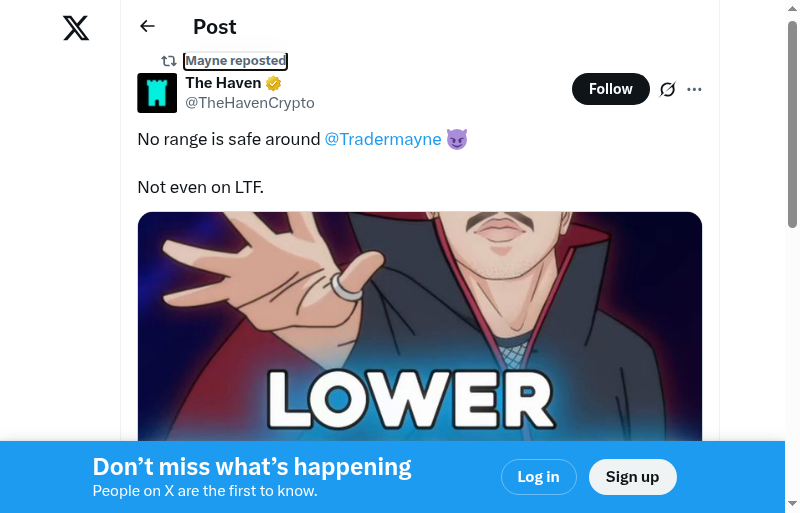The image size is (800, 513).
Task: Click the scrollbar down arrow
Action: click(792, 504)
